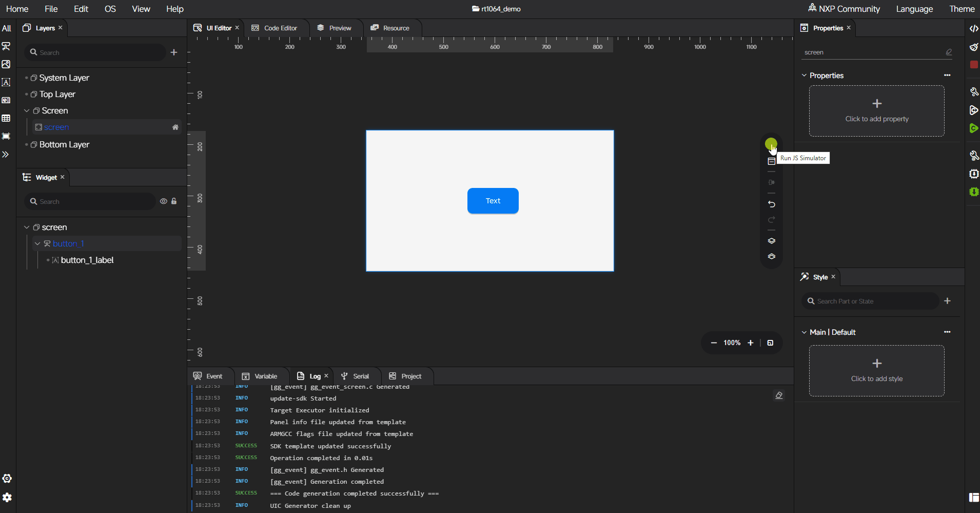Open the Theme menu
The width and height of the screenshot is (980, 513).
coord(962,9)
